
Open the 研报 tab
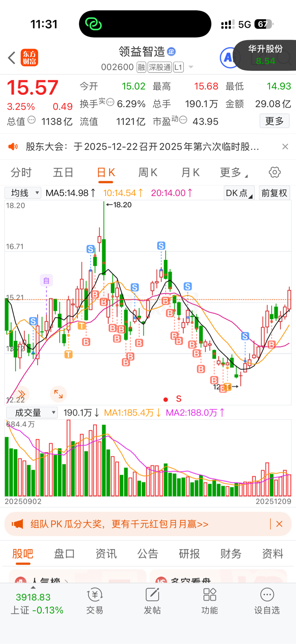pyautogui.click(x=189, y=554)
